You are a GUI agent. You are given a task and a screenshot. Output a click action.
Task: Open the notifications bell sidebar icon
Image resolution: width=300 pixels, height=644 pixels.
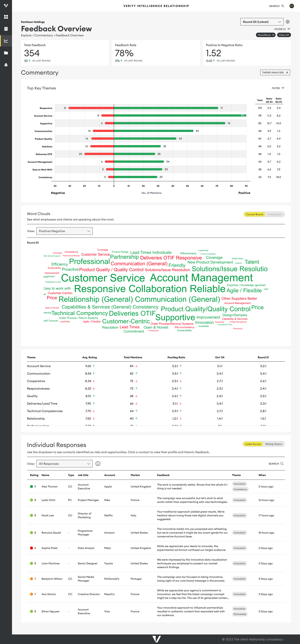click(x=6, y=65)
